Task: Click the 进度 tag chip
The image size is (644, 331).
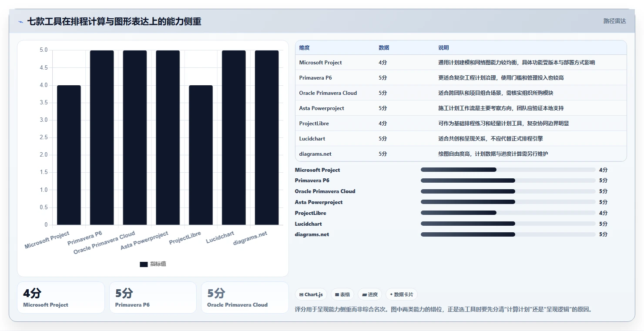Action: pyautogui.click(x=370, y=294)
